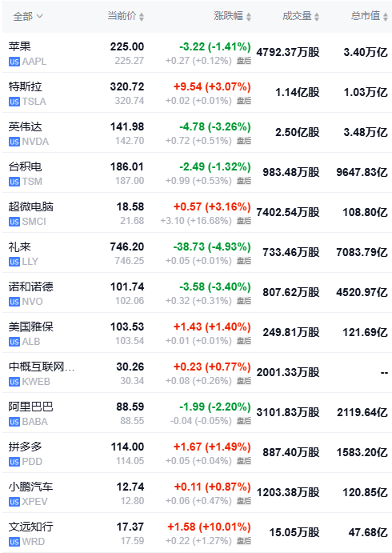Click the 盘后 tag in 台积电 row
The width and height of the screenshot is (392, 553).
pos(243,181)
